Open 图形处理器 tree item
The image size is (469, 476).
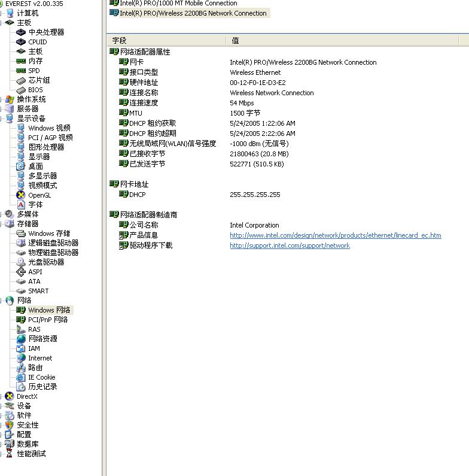(x=46, y=147)
